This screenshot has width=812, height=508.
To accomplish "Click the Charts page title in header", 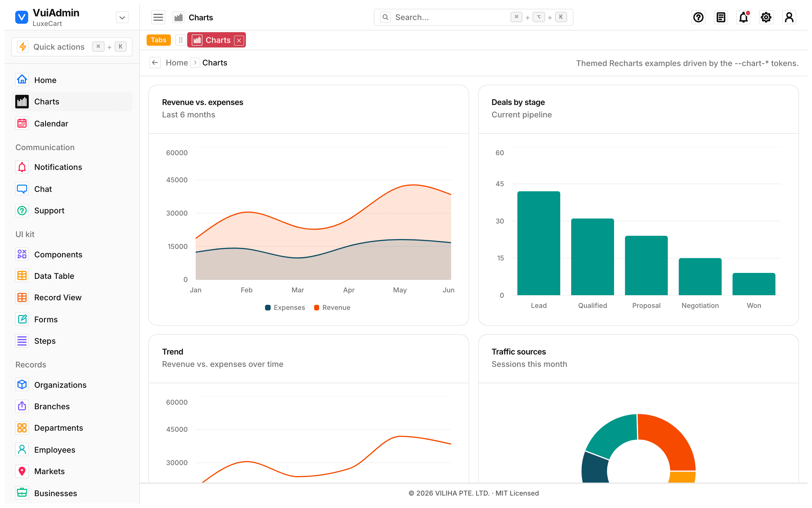I will pyautogui.click(x=201, y=17).
